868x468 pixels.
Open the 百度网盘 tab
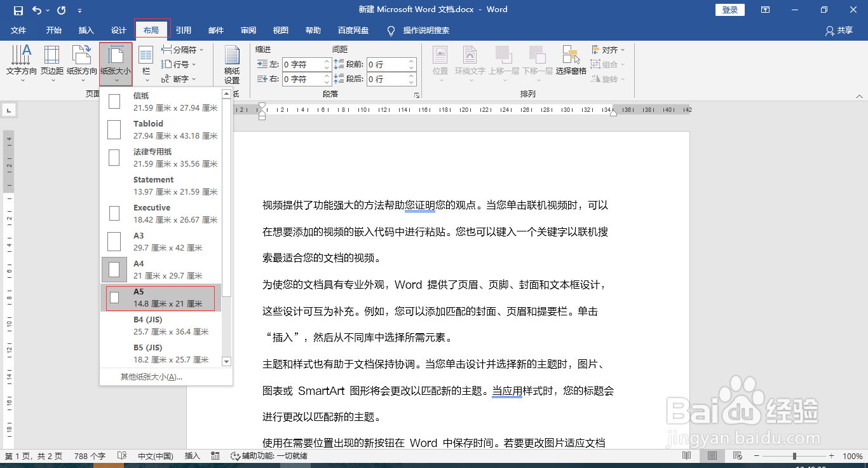click(353, 30)
